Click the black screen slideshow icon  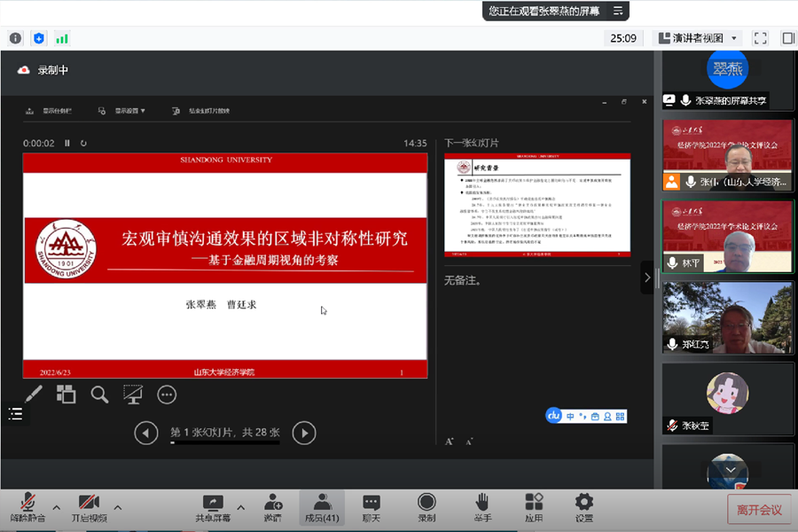[133, 395]
